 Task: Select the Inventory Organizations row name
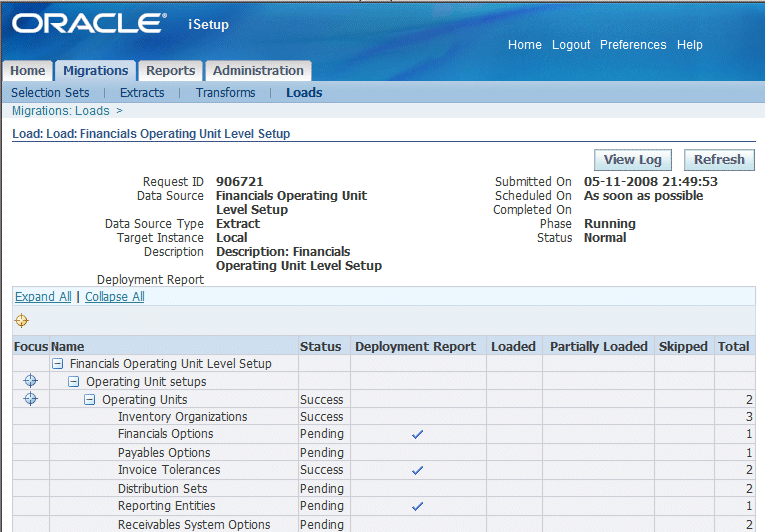coord(182,417)
